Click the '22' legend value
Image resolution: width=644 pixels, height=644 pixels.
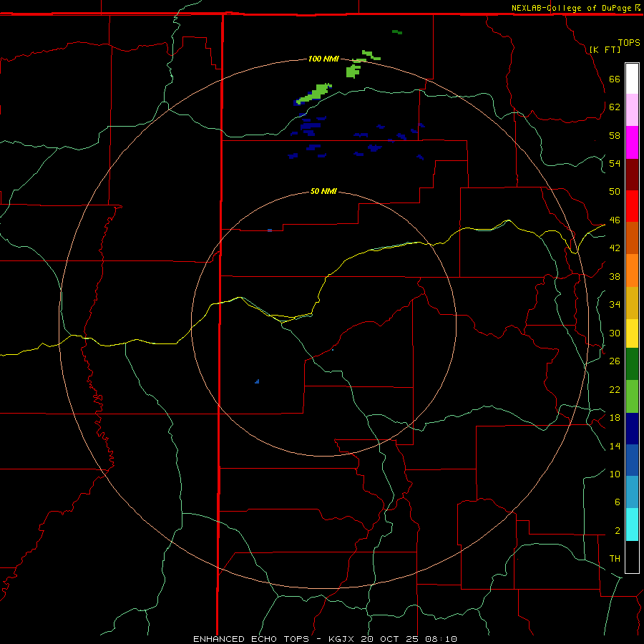[x=615, y=389]
